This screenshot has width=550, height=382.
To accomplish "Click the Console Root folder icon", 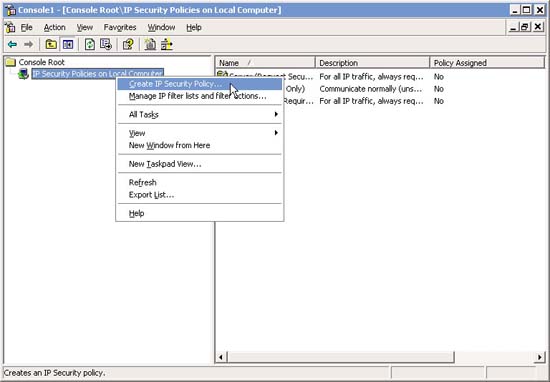I will (11, 62).
